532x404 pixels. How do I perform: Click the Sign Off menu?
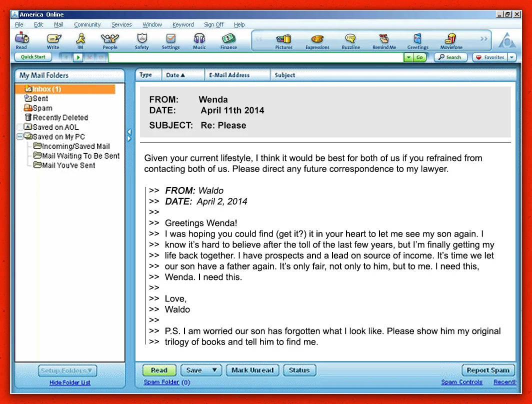(x=213, y=24)
